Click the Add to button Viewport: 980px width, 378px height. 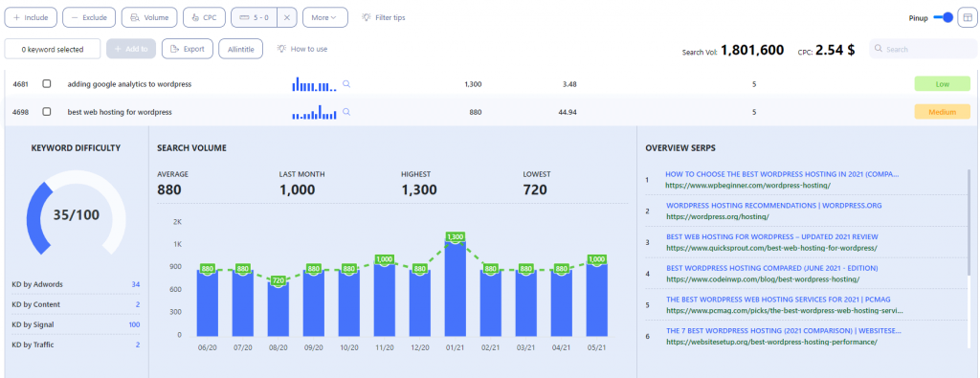[130, 49]
